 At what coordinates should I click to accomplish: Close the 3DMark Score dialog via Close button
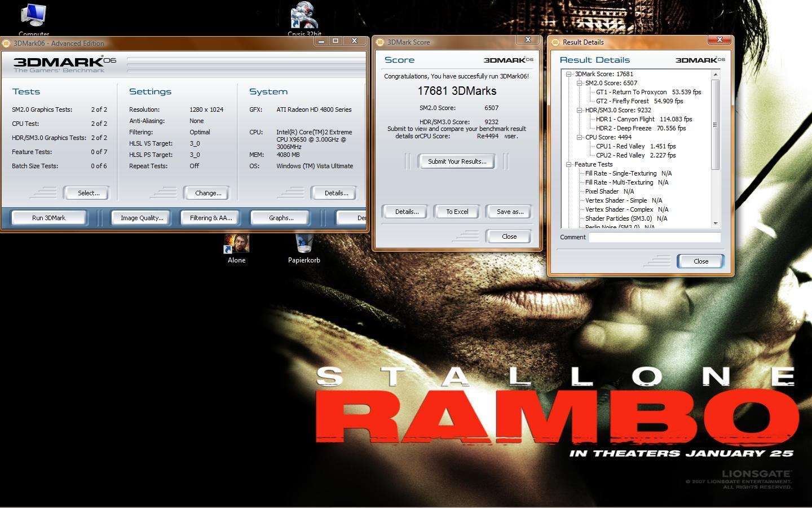pos(509,237)
